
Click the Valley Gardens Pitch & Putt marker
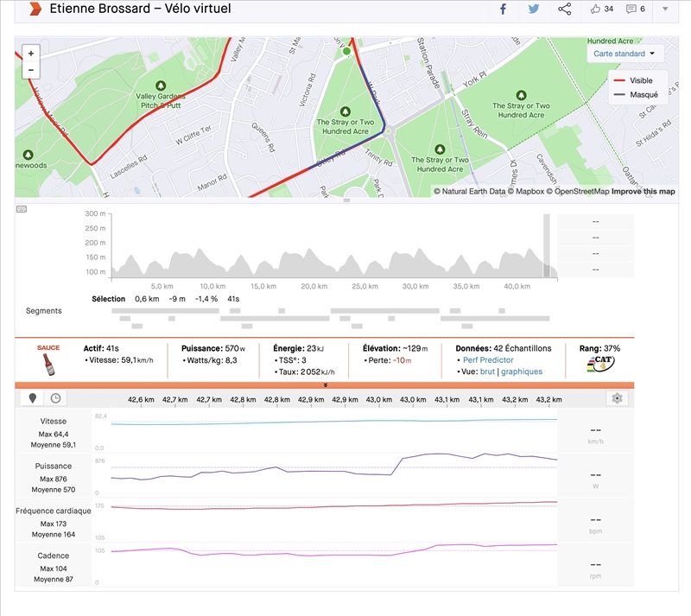(161, 86)
